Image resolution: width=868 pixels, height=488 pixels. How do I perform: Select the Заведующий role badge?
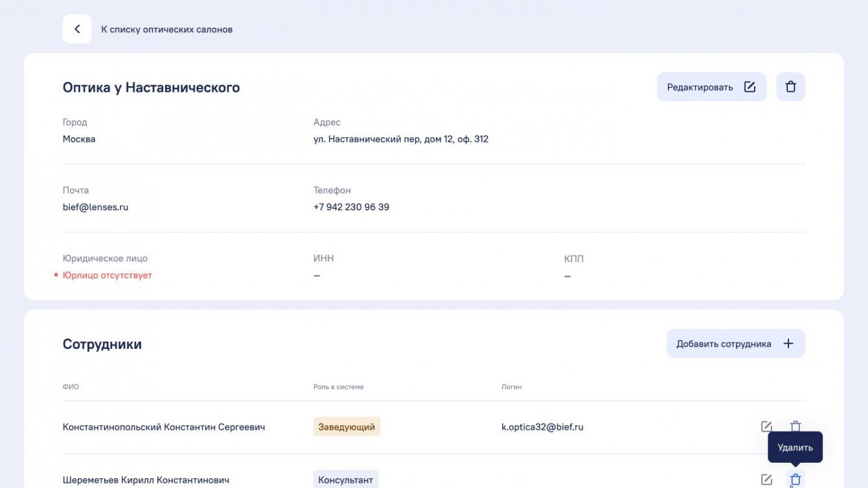pos(347,427)
